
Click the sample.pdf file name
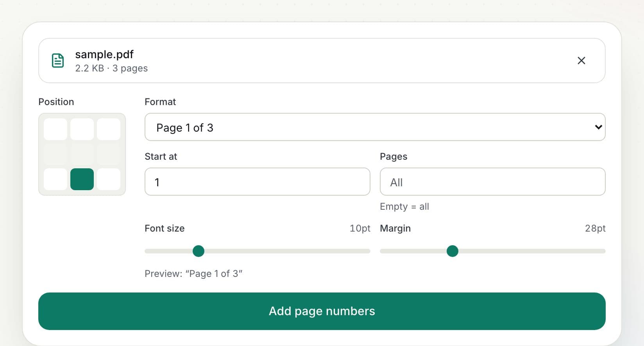104,54
